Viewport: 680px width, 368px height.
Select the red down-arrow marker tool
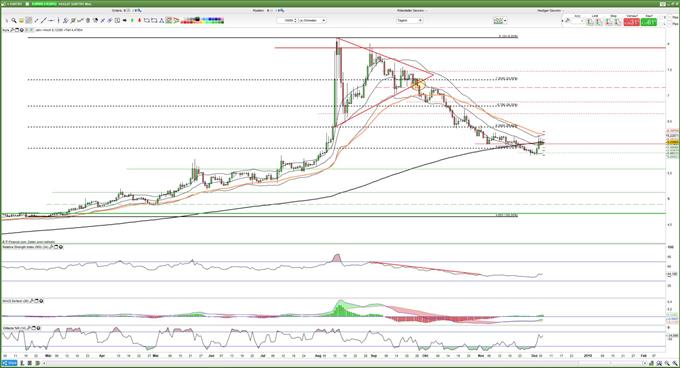(x=139, y=20)
